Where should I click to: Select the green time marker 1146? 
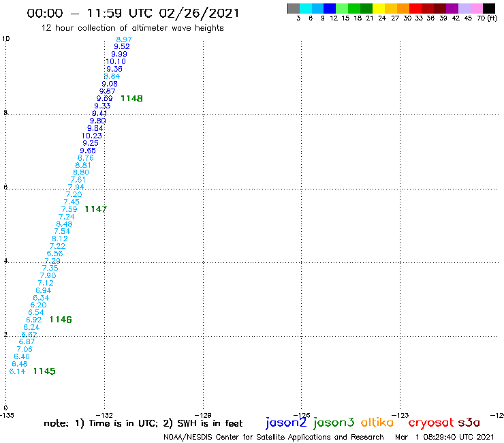[x=61, y=320]
